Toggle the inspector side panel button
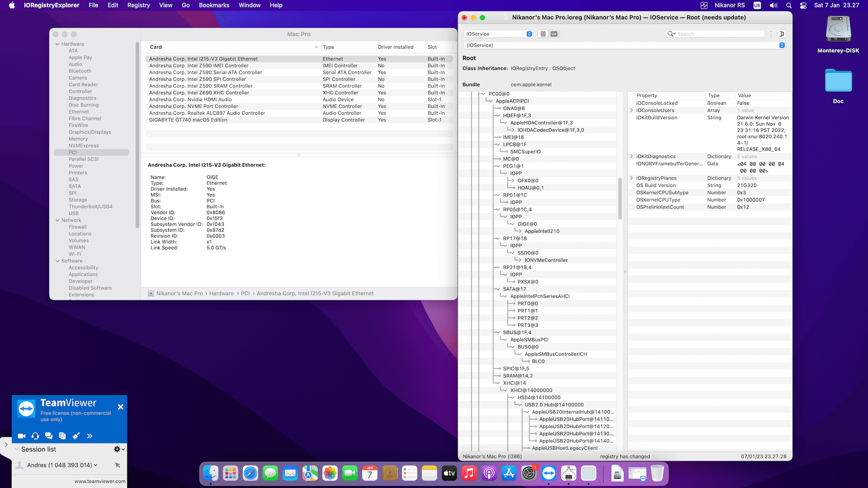The image size is (868, 488). coord(782,34)
